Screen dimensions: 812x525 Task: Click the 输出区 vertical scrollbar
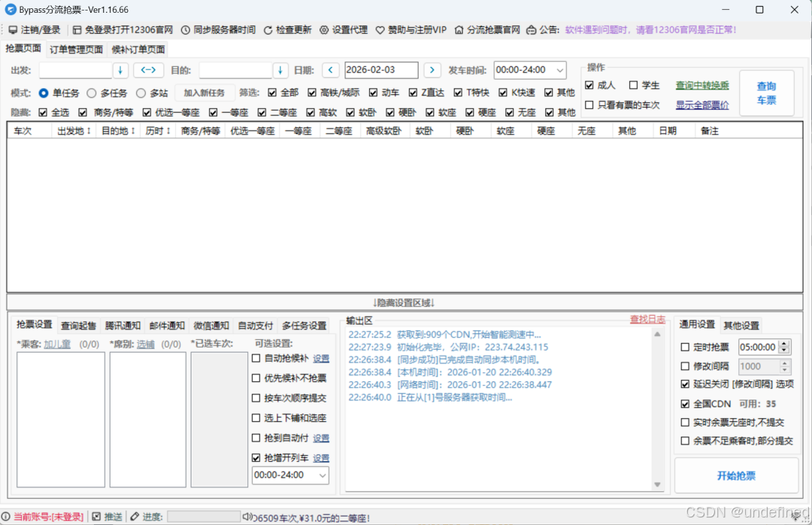658,409
